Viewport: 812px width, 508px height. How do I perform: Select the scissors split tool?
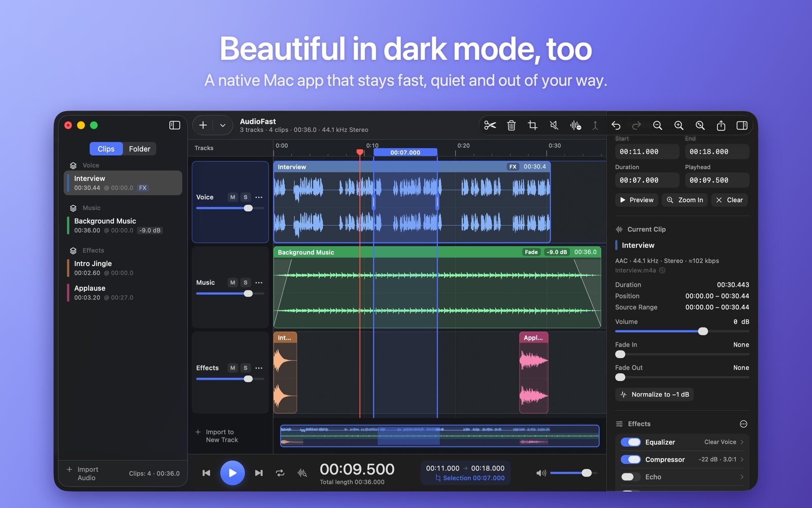490,125
